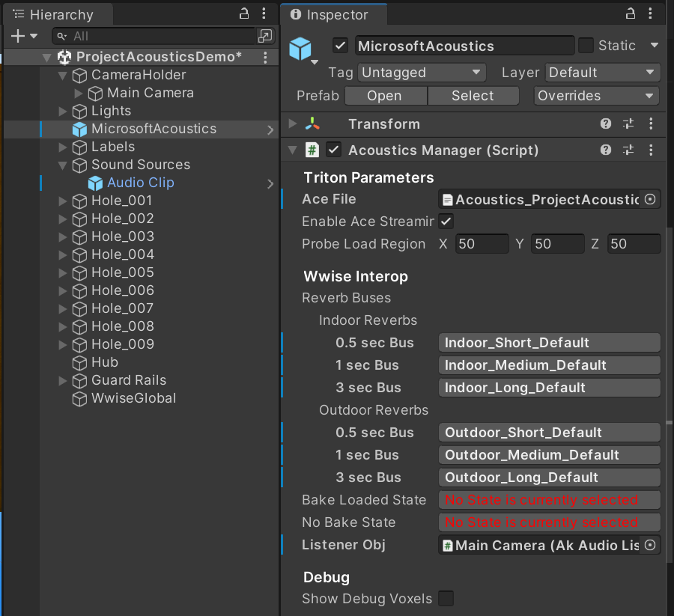The width and height of the screenshot is (674, 616).
Task: Click the Unity logo on ProjectAcousticsDemo scene
Action: point(64,57)
